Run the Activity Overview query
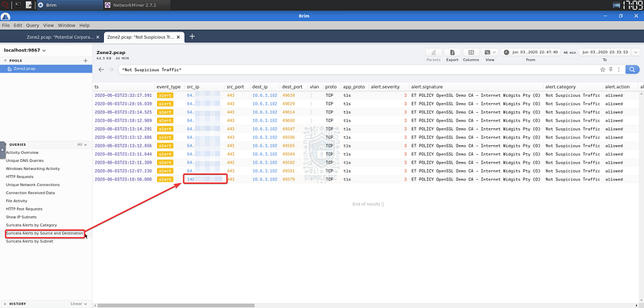 coord(22,152)
